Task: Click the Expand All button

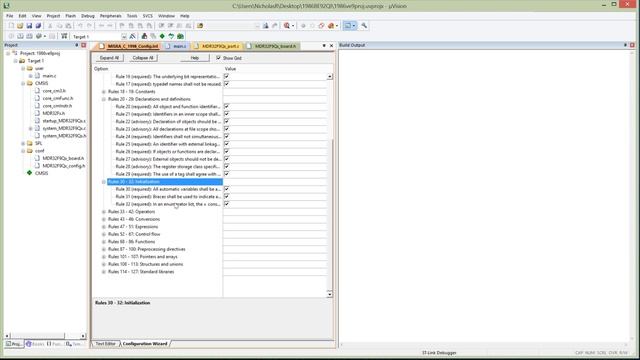Action: (x=109, y=58)
